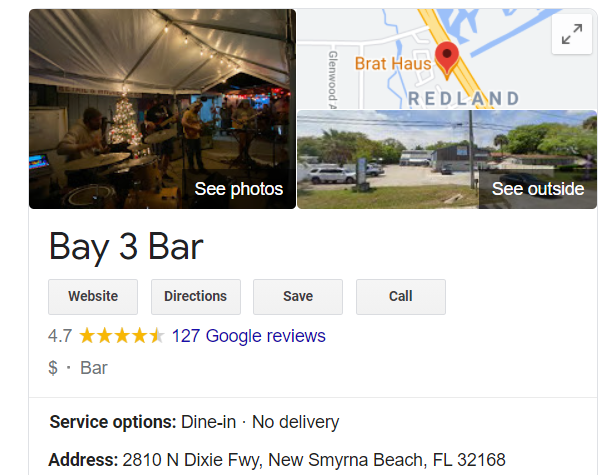
Task: Open See photos thumbnail of band
Action: [163, 109]
